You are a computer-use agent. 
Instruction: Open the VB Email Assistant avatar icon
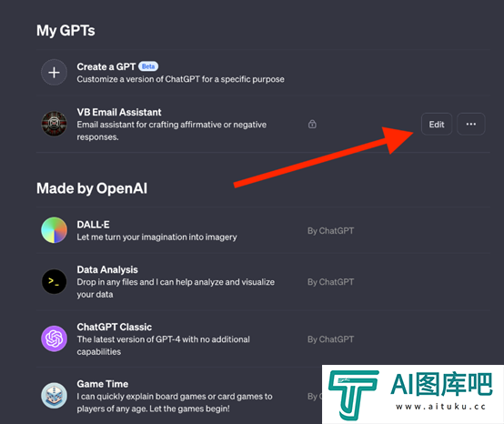pyautogui.click(x=54, y=124)
